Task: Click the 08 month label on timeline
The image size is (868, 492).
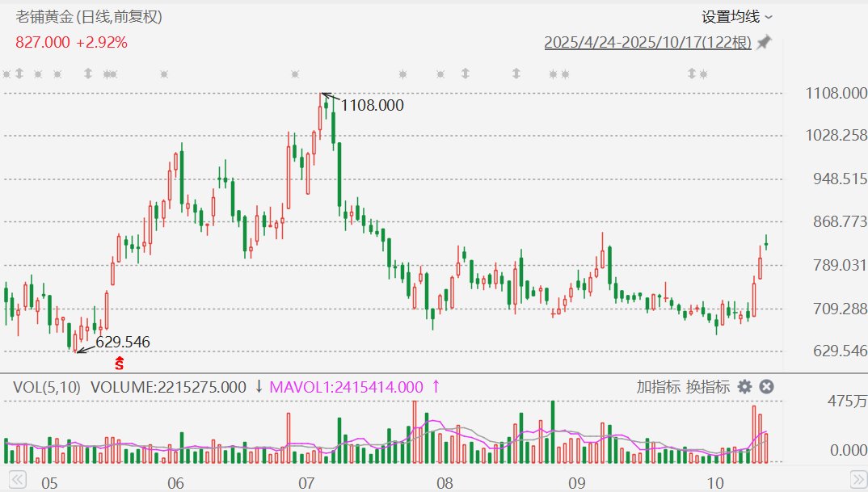Action: click(442, 483)
